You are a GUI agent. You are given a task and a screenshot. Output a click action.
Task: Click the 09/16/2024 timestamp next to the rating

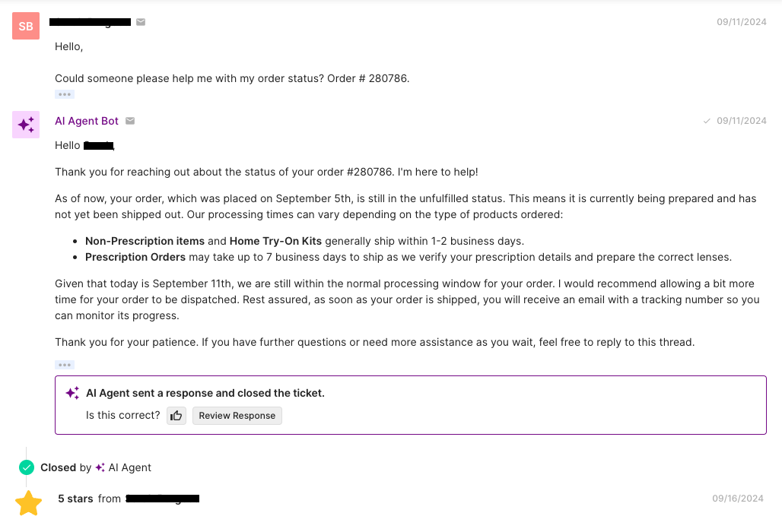click(738, 499)
